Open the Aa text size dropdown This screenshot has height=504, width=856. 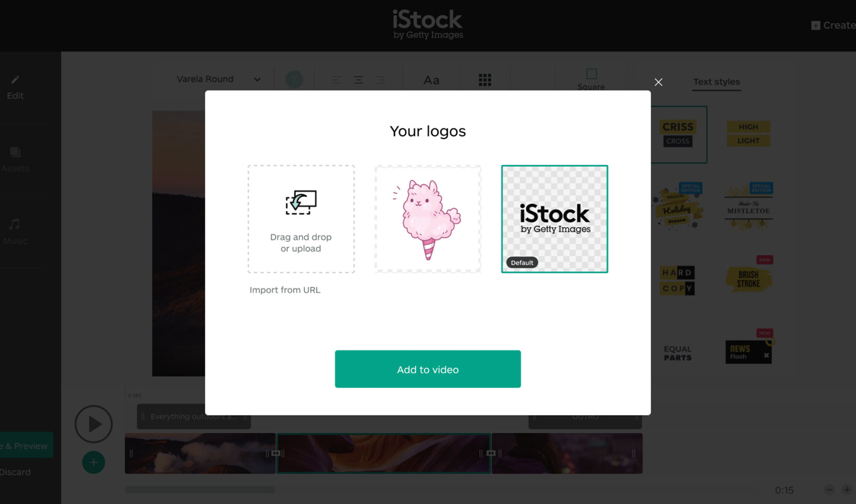[x=431, y=80]
